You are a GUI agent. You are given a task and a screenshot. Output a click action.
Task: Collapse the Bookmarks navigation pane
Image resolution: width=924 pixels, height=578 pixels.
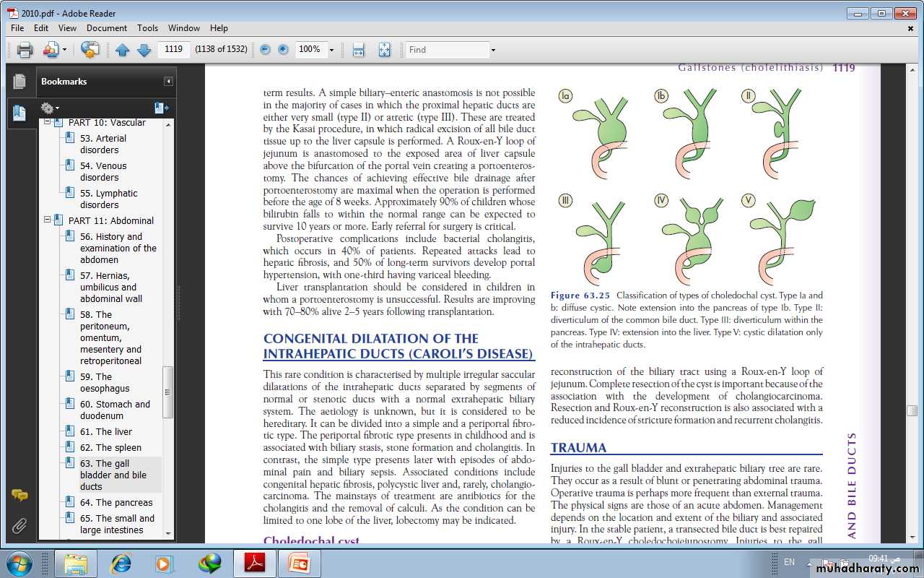(x=168, y=82)
